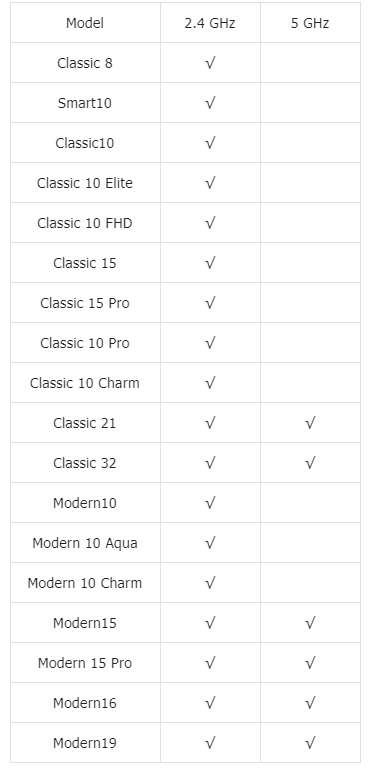Click the Model column header
The height and width of the screenshot is (771, 371).
point(85,23)
